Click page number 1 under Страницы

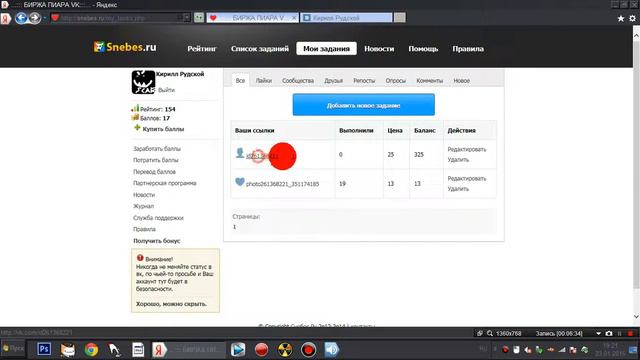click(234, 227)
